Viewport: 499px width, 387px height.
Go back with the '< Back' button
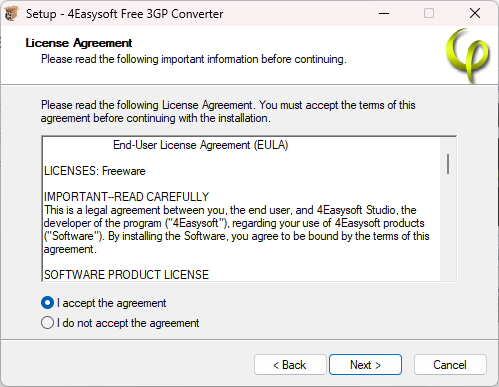point(290,365)
